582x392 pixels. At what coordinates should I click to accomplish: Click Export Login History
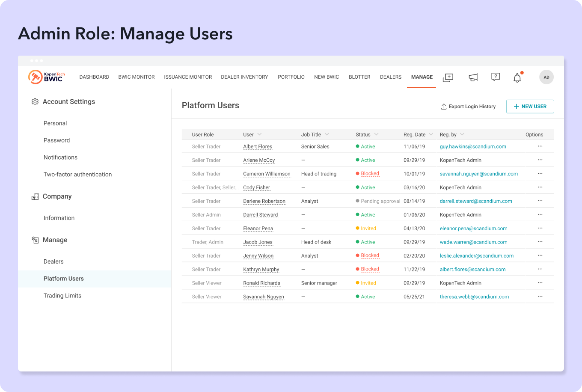point(468,107)
